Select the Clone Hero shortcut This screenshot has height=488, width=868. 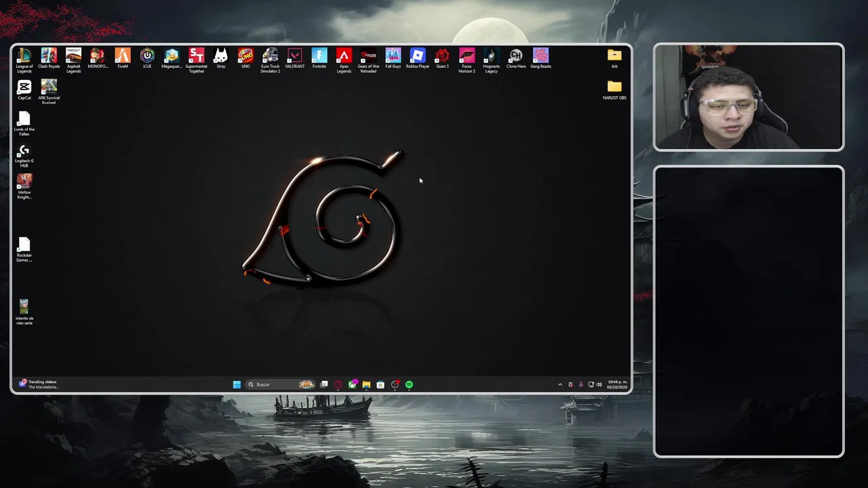pyautogui.click(x=516, y=58)
